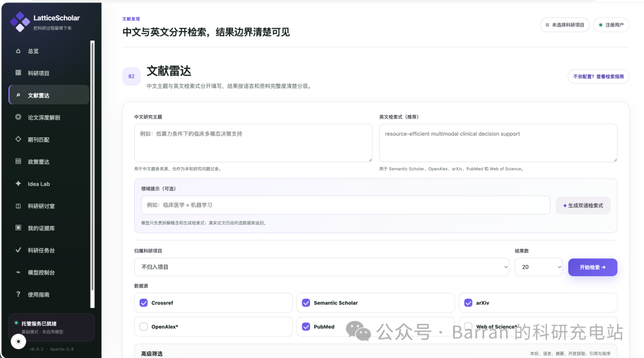Open the Idea Lab menu item

[49, 184]
